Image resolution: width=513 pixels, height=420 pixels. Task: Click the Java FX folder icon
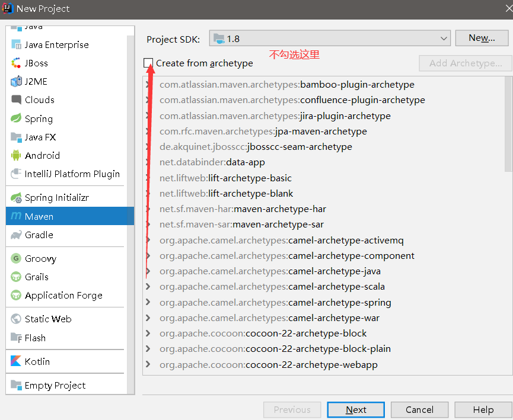click(16, 137)
